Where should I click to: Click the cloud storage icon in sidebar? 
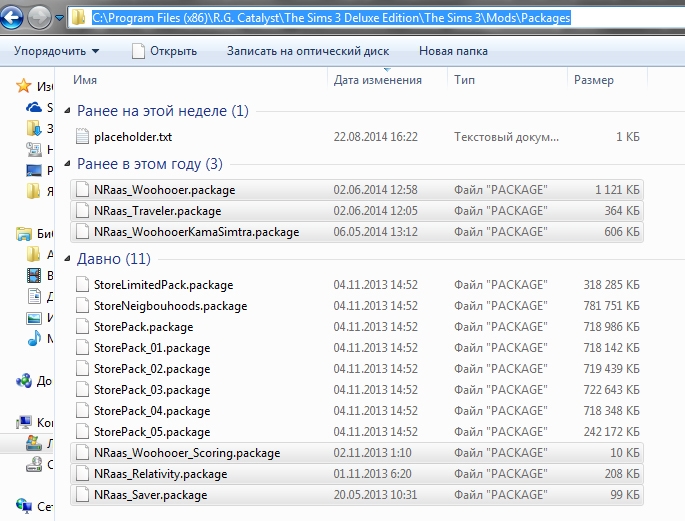(34, 107)
